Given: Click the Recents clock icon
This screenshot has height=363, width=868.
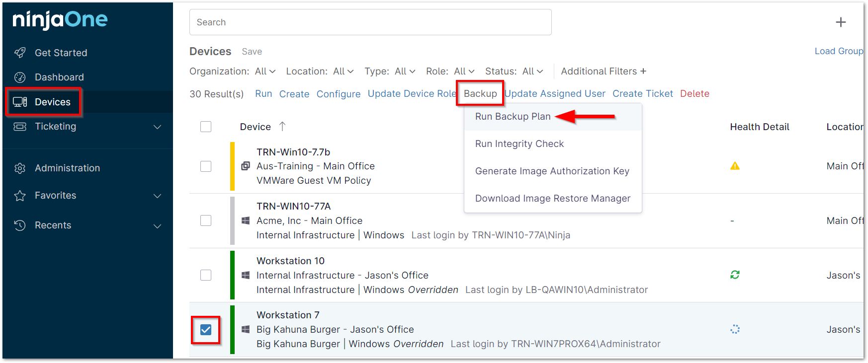Looking at the screenshot, I should coord(20,225).
